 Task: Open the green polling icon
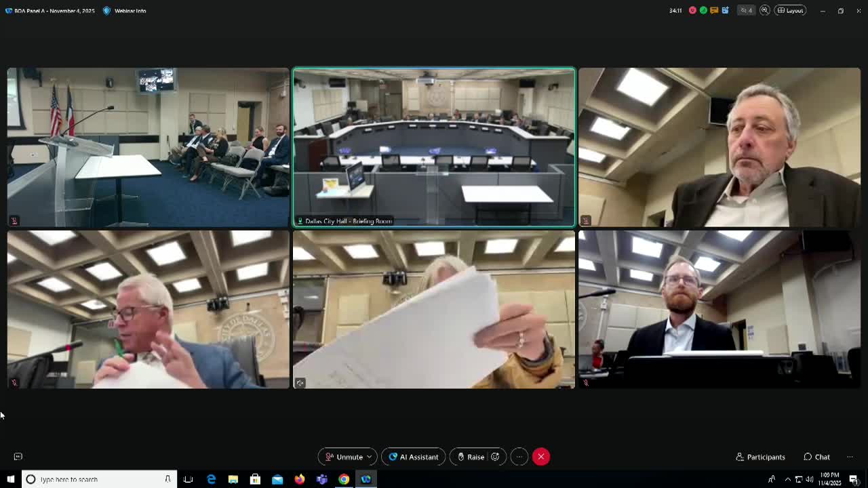tap(703, 10)
